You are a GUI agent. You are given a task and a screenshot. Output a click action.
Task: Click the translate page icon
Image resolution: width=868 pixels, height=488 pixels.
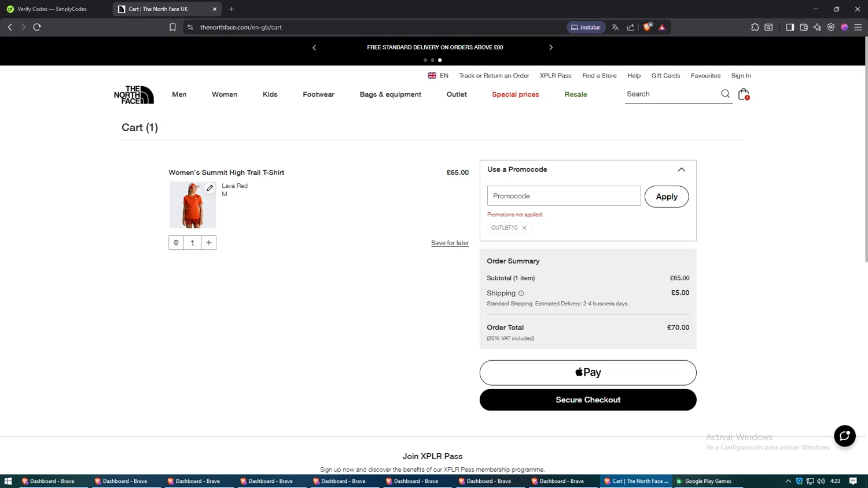tap(615, 27)
